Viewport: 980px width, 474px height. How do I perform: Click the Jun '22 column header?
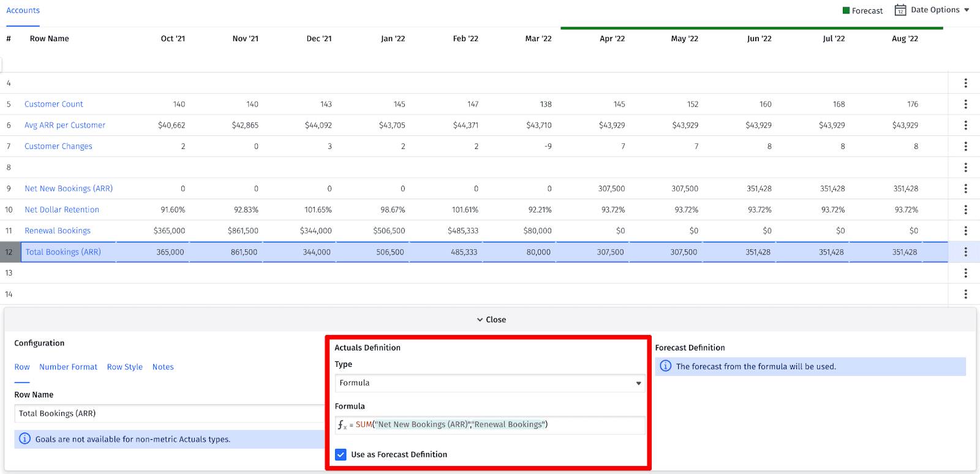(759, 39)
